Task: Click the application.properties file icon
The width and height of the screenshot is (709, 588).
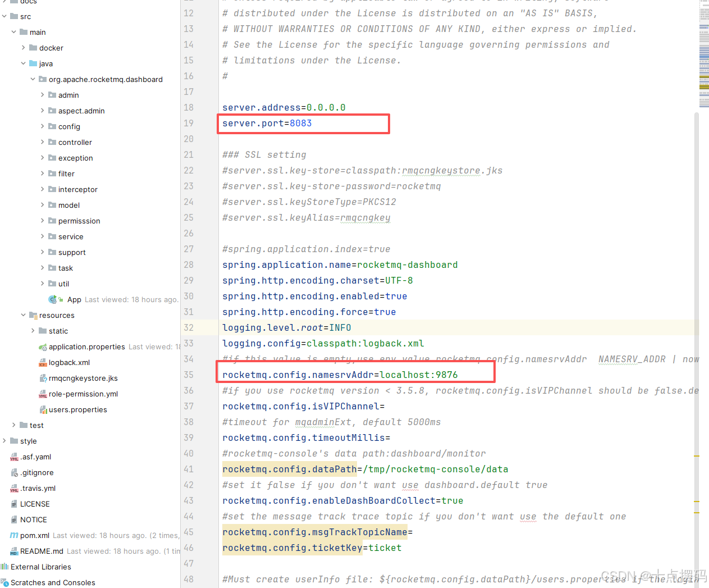Action: pos(43,347)
